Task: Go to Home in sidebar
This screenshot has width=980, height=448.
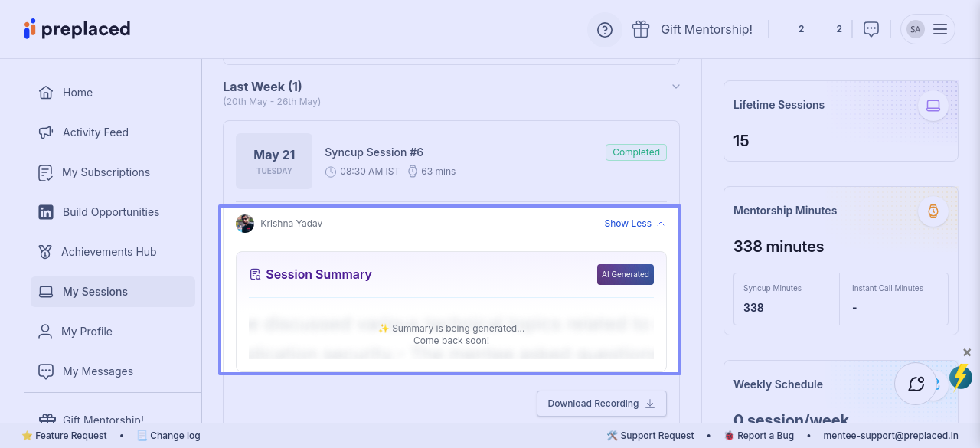Action: click(x=77, y=93)
